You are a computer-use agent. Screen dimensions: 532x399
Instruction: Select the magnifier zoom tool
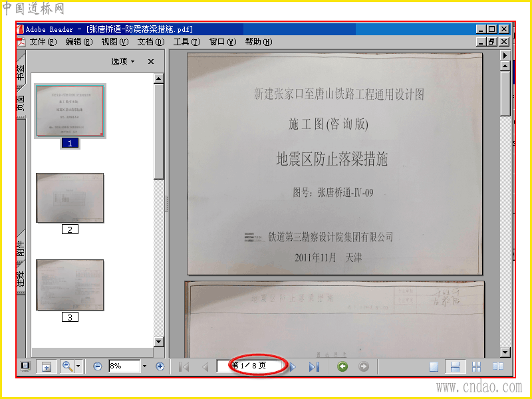tap(68, 366)
